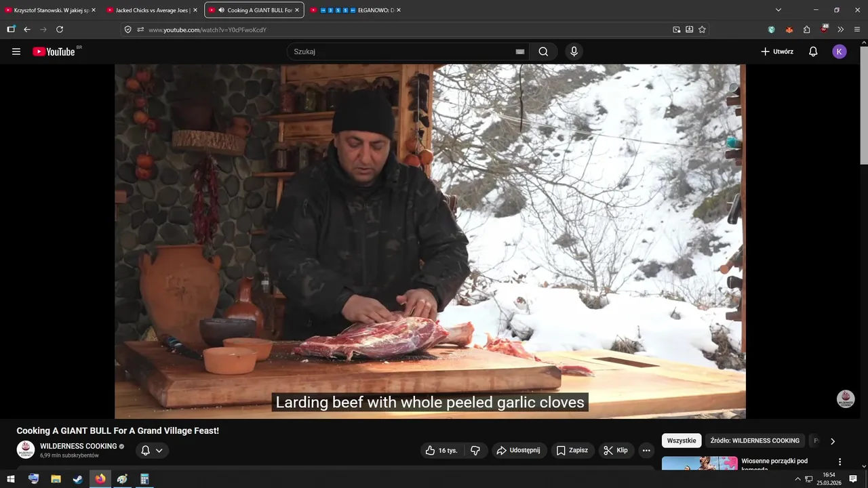This screenshot has width=868, height=488.
Task: Show next filter chips with arrow
Action: (x=833, y=441)
